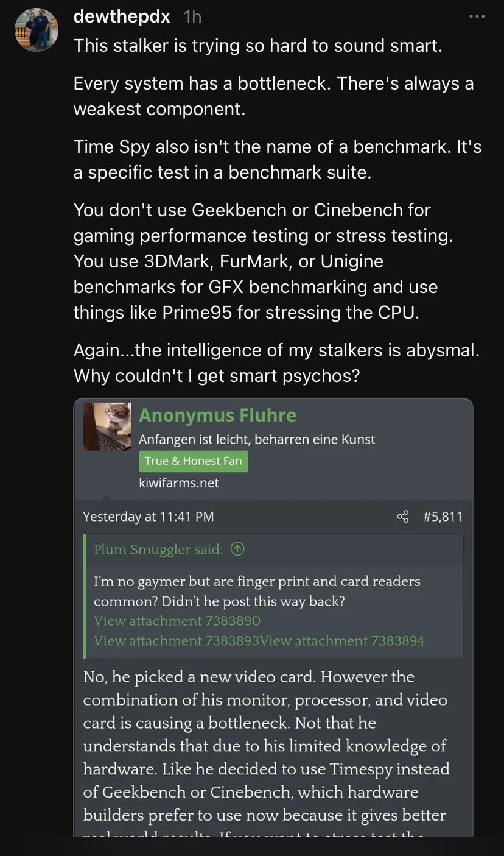Screen dimensions: 504x856
Task: Click the 1h post timestamp
Action: [192, 17]
